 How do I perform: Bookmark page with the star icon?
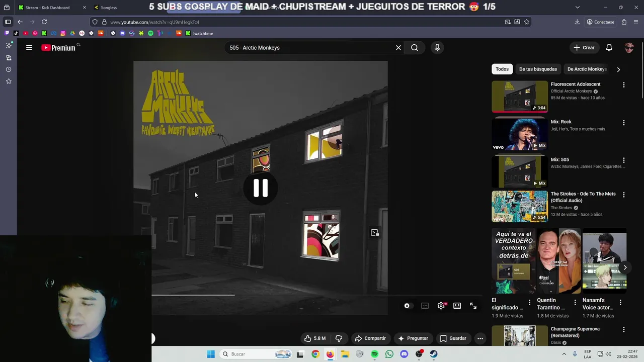(x=526, y=22)
